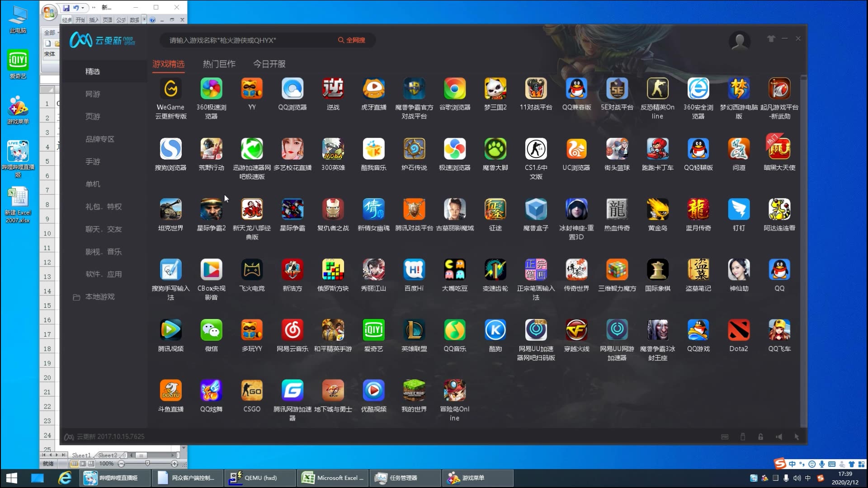
Task: Launch 5E对战平台 icon
Action: [x=617, y=89]
